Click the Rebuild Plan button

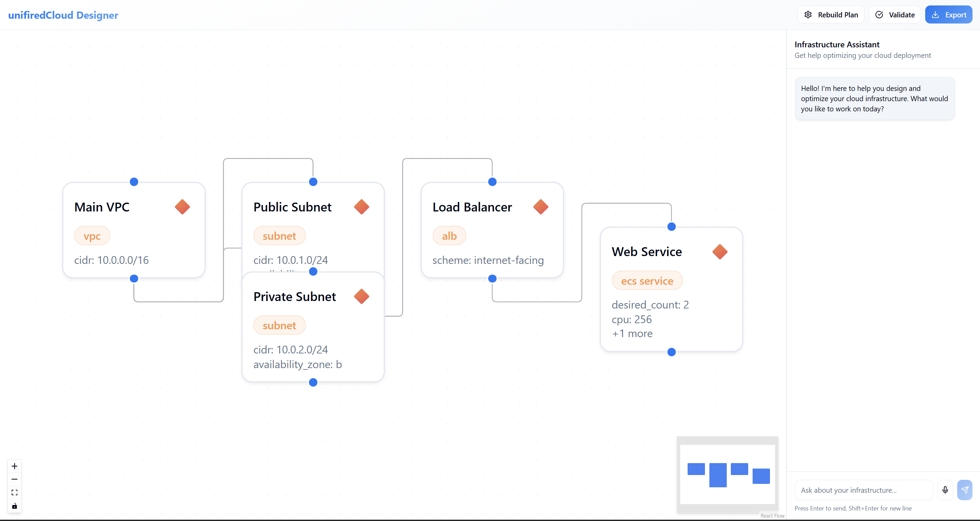[831, 15]
